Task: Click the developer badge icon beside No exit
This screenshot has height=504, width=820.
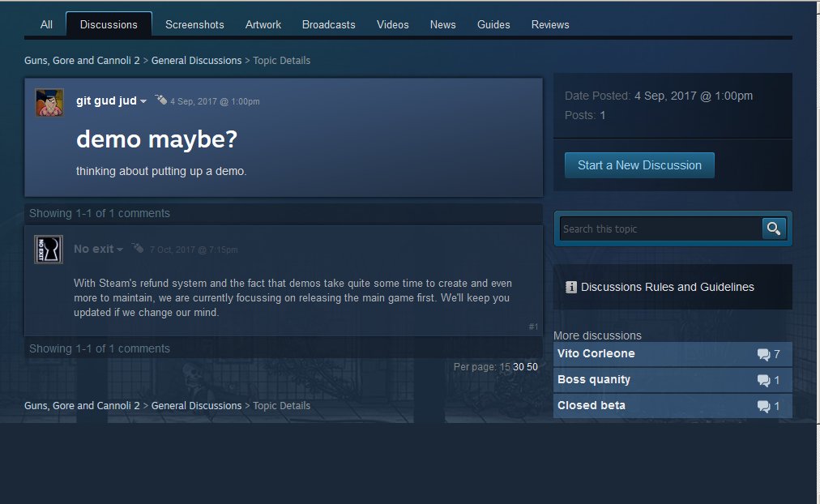Action: click(138, 247)
